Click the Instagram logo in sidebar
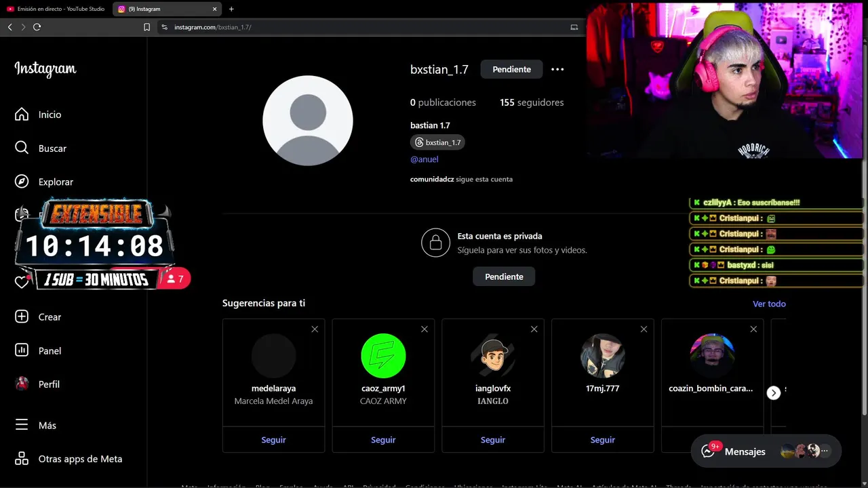Screen dimensions: 868x488 tap(45, 69)
